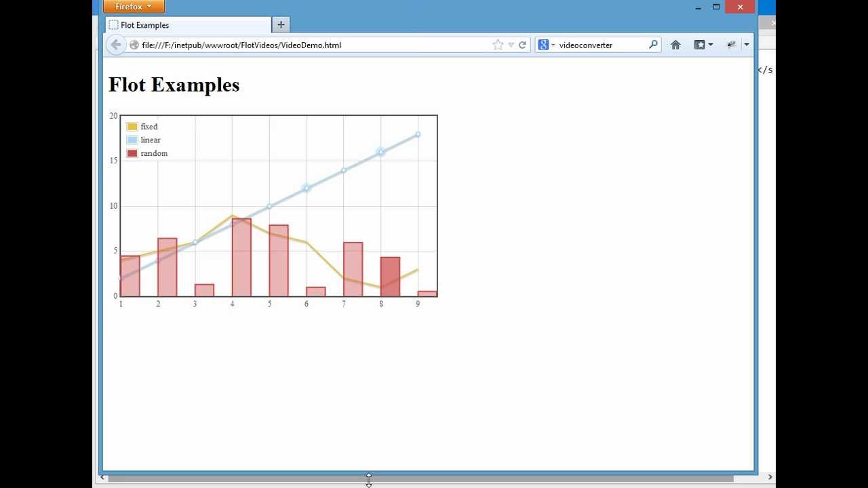This screenshot has width=868, height=488.
Task: Click the random legend red swatch
Action: coord(132,153)
